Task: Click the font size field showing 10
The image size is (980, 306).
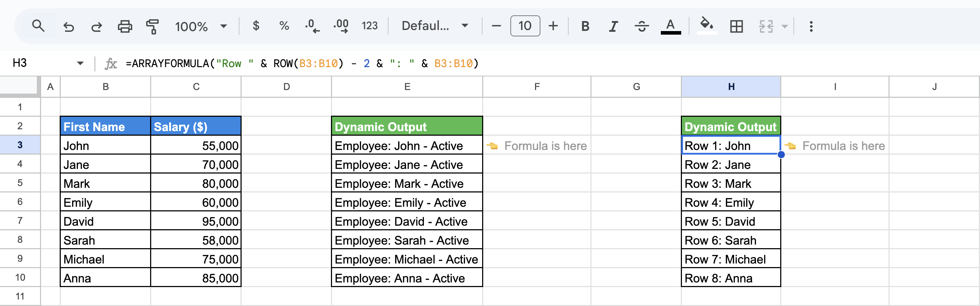Action: (525, 26)
